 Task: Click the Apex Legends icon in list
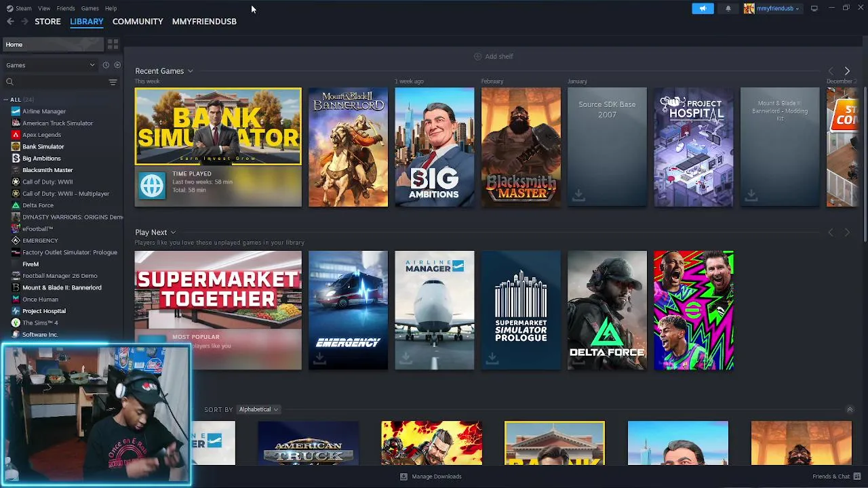pos(16,135)
